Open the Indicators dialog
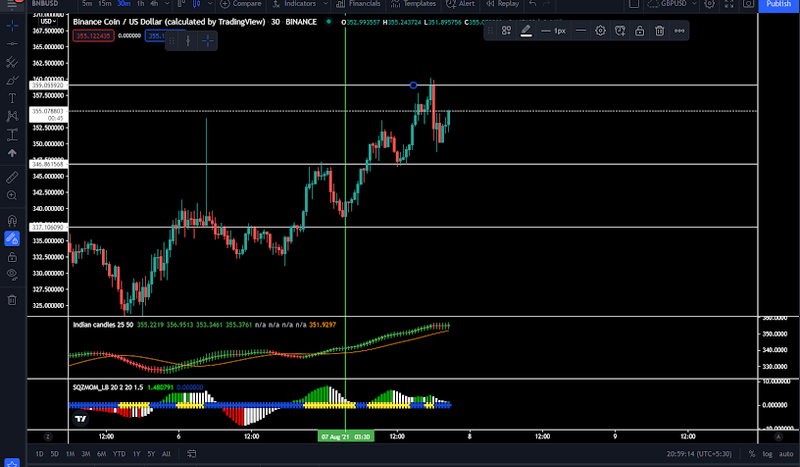This screenshot has height=467, width=800. click(294, 4)
